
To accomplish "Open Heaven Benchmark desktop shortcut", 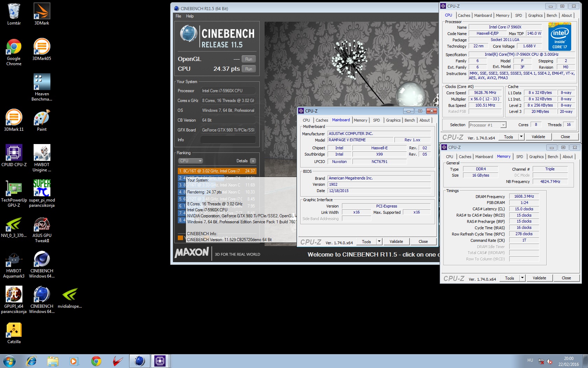I will pos(42,87).
